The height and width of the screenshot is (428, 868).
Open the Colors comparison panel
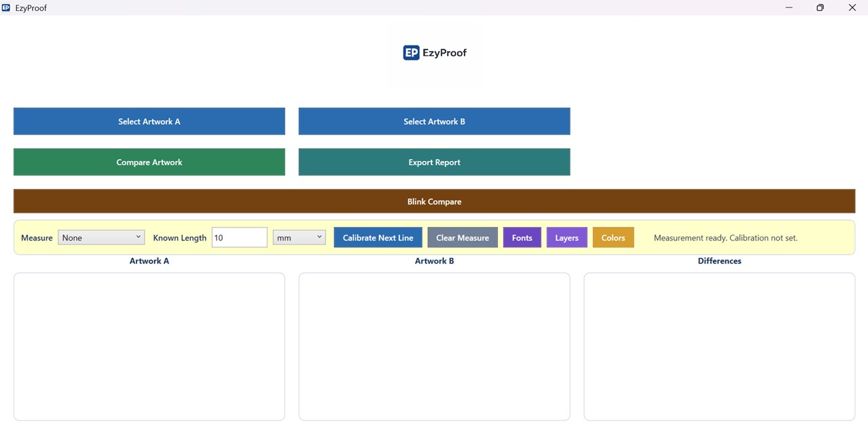coord(613,237)
